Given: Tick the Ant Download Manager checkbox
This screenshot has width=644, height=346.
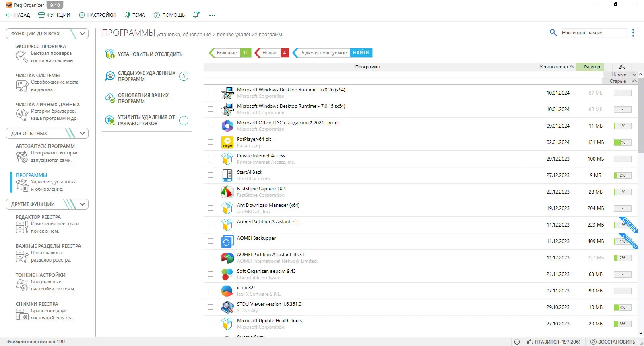Looking at the screenshot, I should [x=211, y=208].
